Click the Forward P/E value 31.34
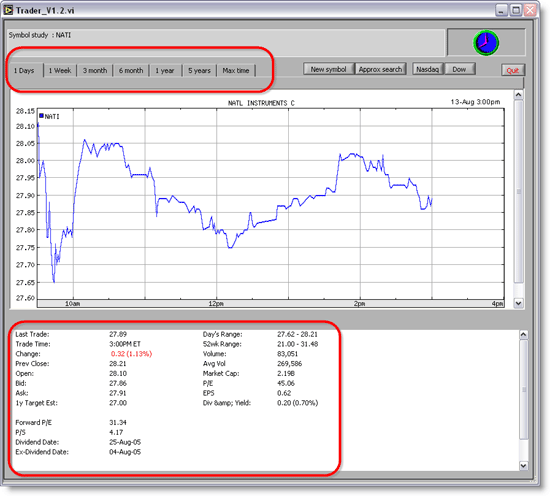This screenshot has height=496, width=550. coord(118,423)
